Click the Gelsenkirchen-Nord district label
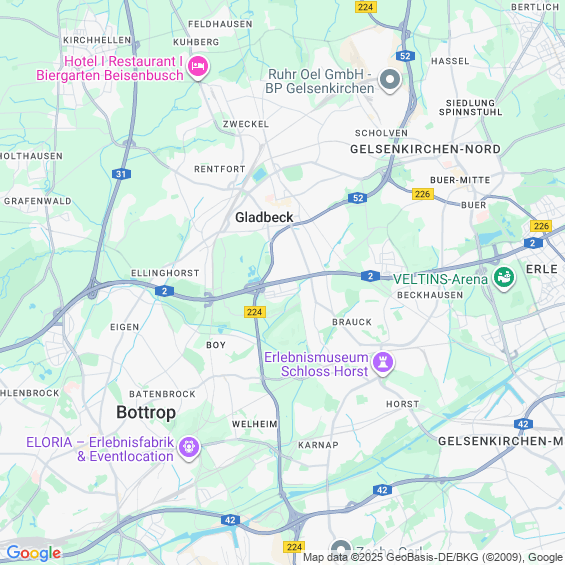The height and width of the screenshot is (565, 565). click(426, 149)
